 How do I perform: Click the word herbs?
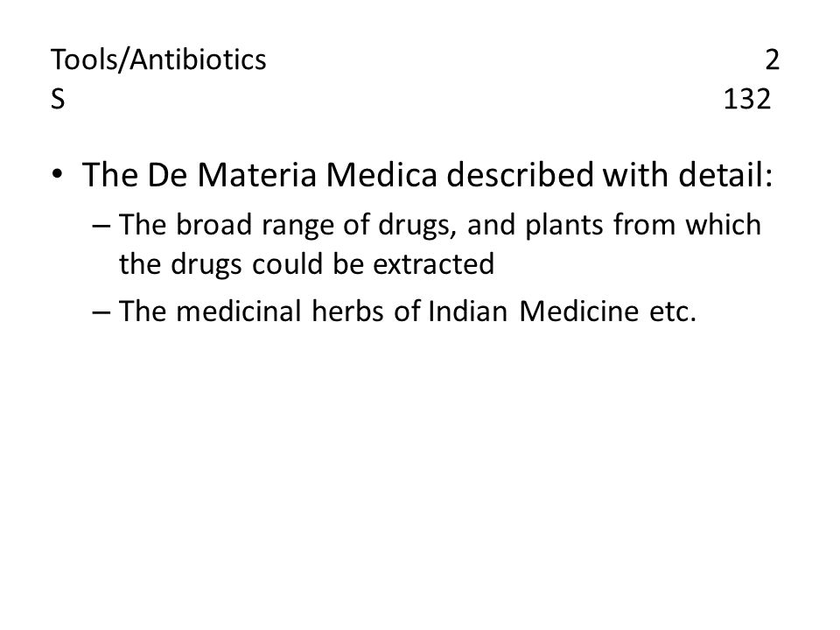click(x=347, y=311)
